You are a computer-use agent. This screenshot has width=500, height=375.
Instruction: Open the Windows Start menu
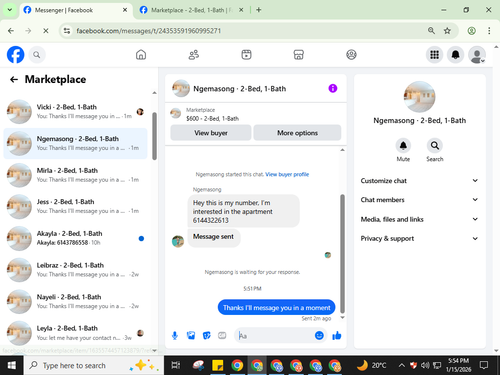click(x=11, y=365)
